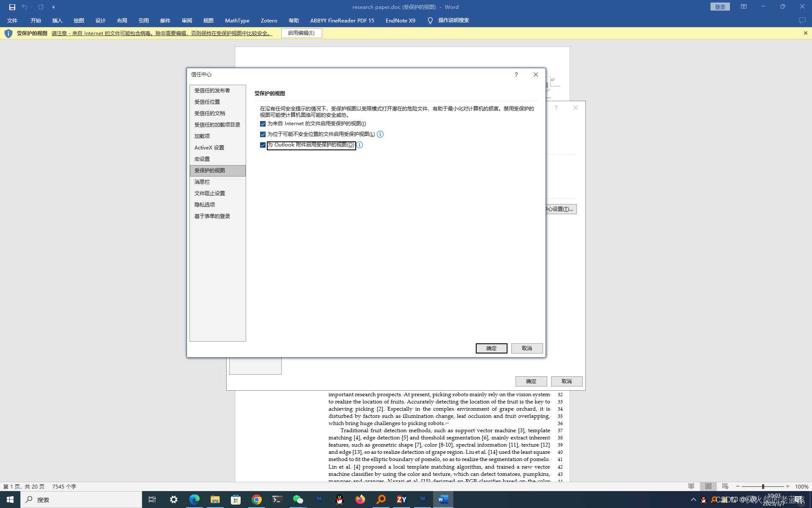This screenshot has height=508, width=812.
Task: Click the zoom slider in status bar
Action: point(763,486)
